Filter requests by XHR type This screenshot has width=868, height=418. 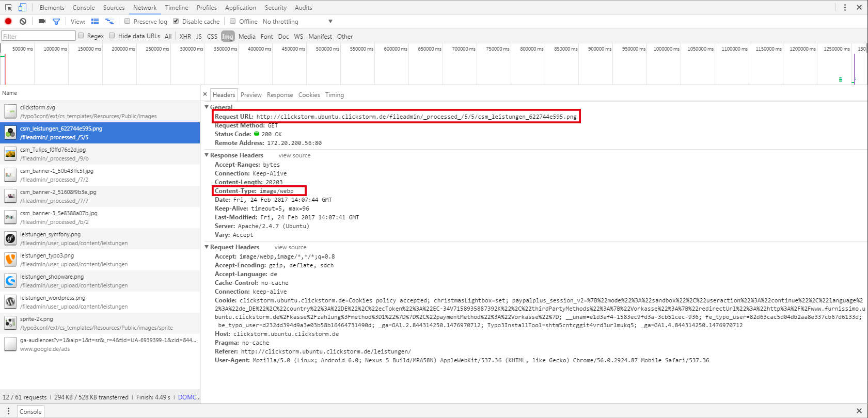(x=185, y=37)
